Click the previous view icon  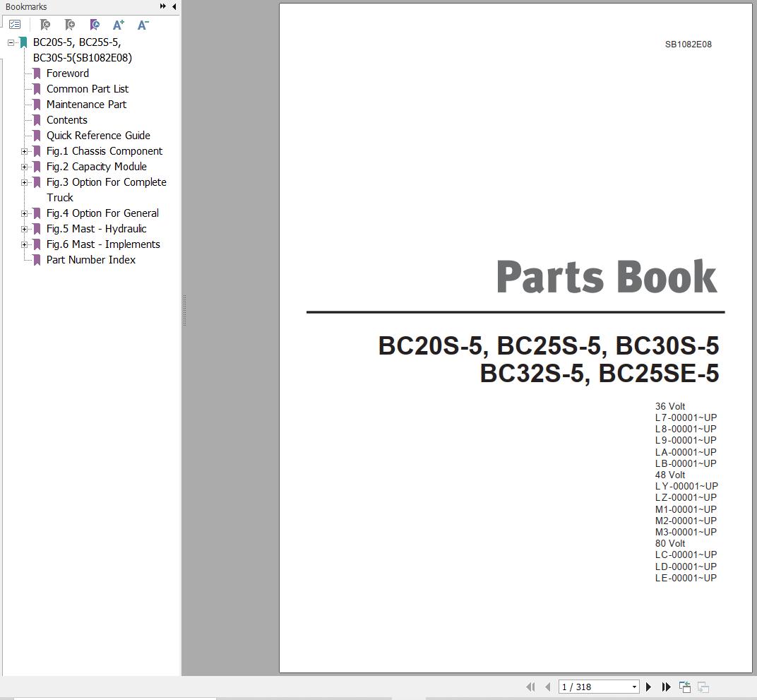pos(684,687)
